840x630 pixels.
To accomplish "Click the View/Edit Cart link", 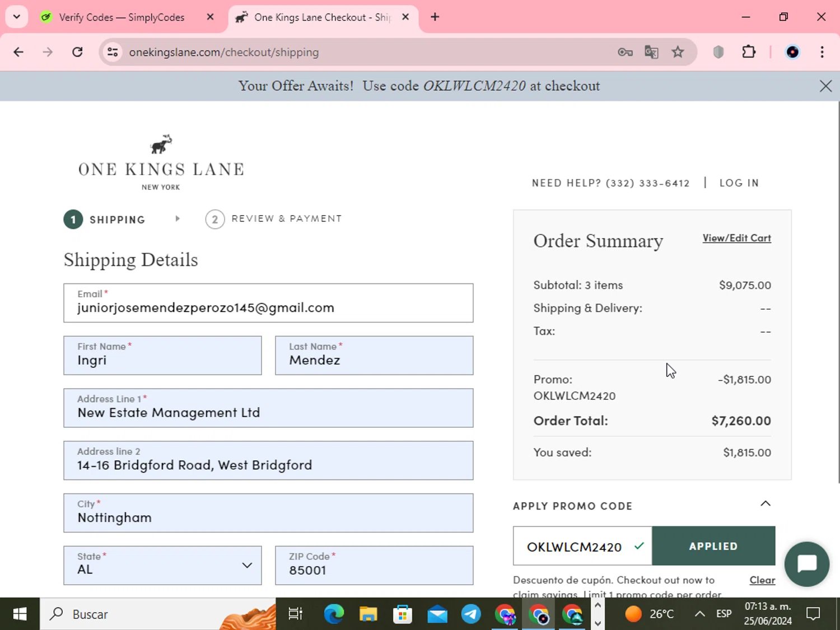I will coord(737,238).
